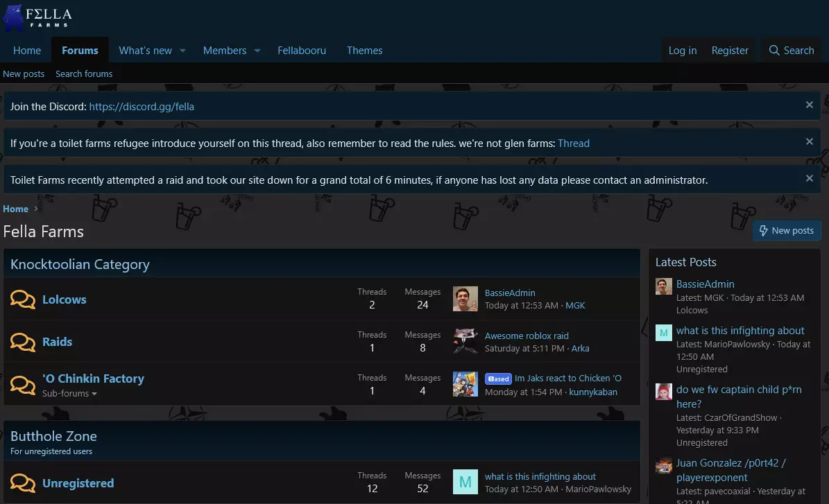829x504 pixels.
Task: Open the Butthole Zone category header
Action: click(53, 436)
